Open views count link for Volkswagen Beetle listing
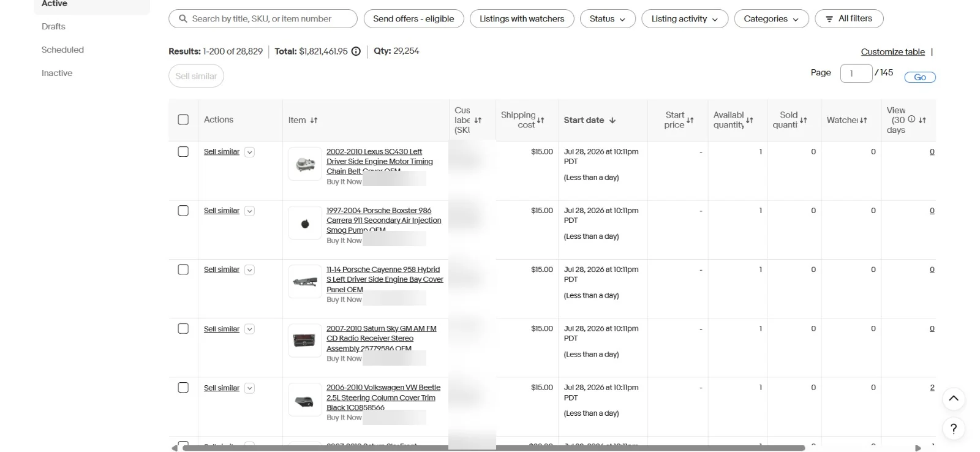Viewport: 980px width, 452px height. coord(932,388)
